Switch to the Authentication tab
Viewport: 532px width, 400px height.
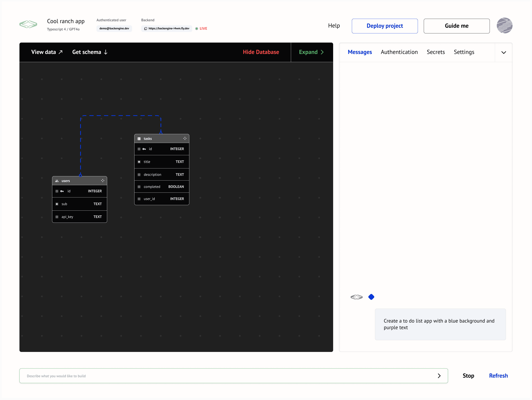[x=399, y=52]
